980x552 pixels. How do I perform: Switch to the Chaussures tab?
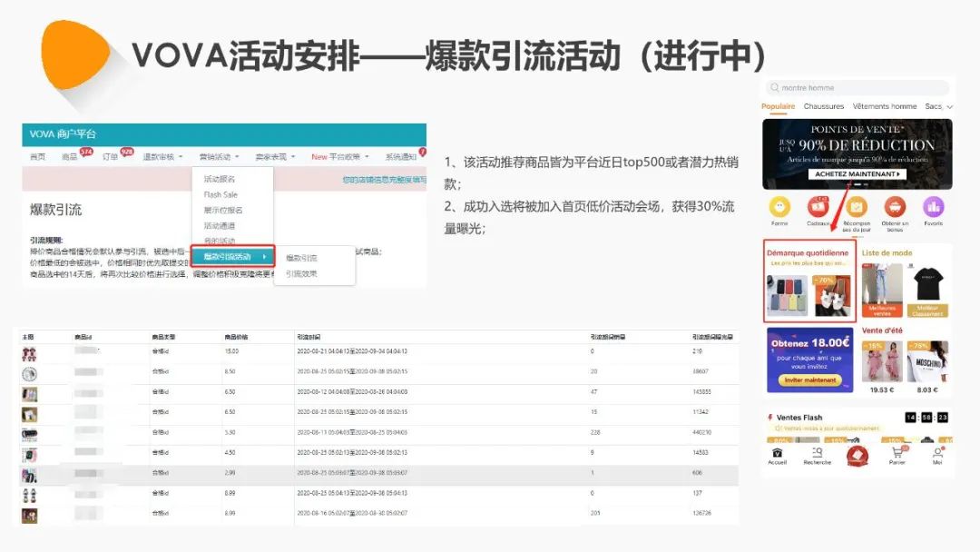coord(824,106)
